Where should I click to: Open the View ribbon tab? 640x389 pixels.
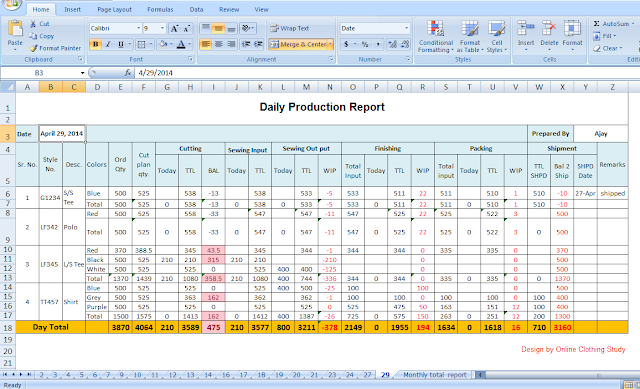tap(261, 9)
